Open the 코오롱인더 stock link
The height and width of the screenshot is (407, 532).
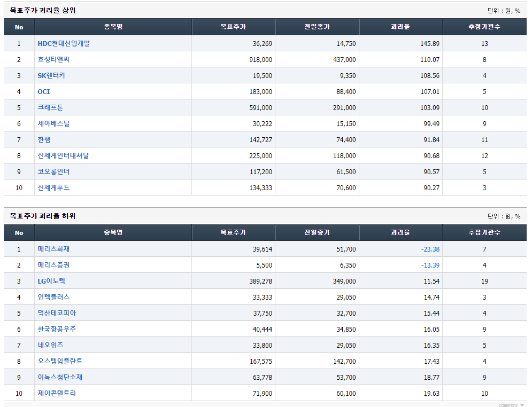coord(53,171)
